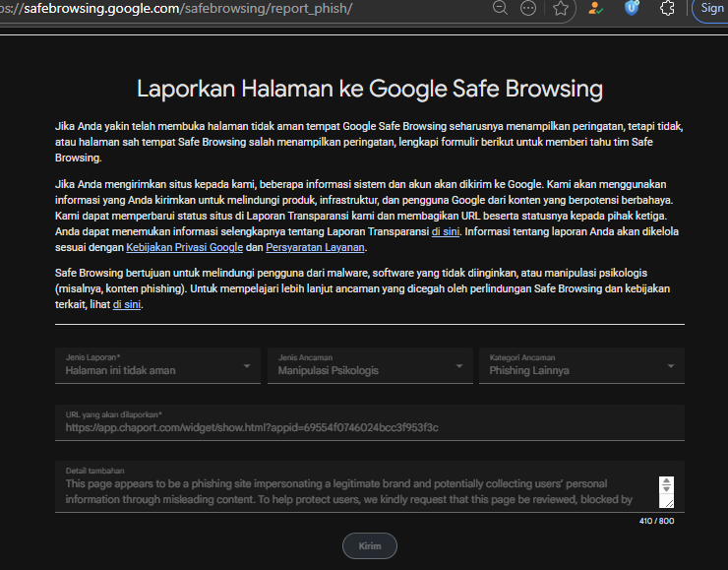Bookmark this page with the star icon

click(x=561, y=8)
